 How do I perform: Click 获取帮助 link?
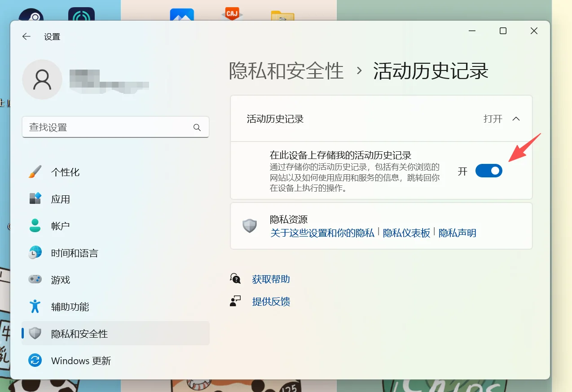(x=271, y=279)
